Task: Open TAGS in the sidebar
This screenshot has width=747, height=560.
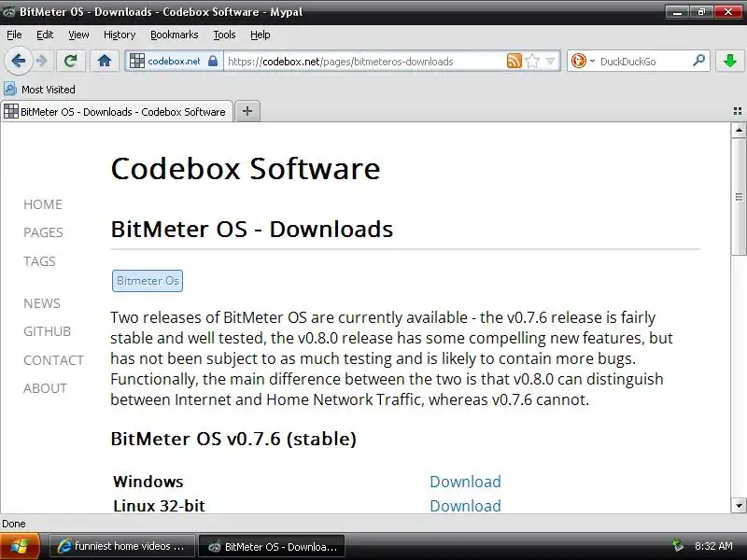Action: (39, 261)
